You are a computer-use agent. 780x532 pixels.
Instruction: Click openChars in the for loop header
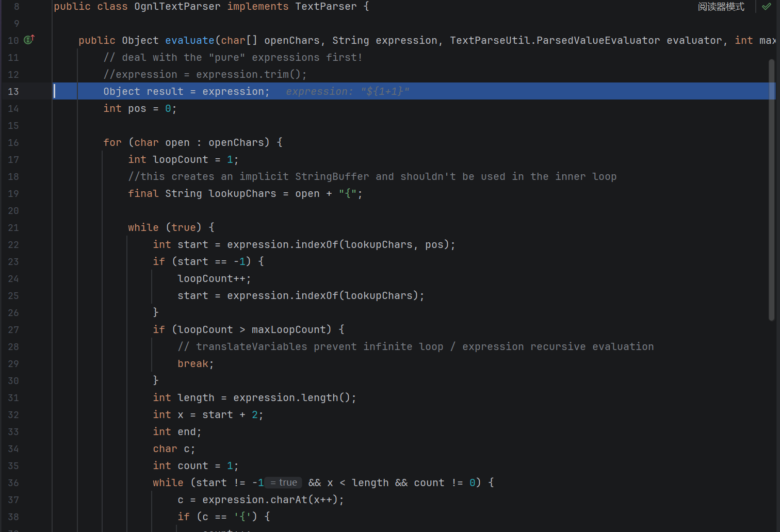coord(236,142)
